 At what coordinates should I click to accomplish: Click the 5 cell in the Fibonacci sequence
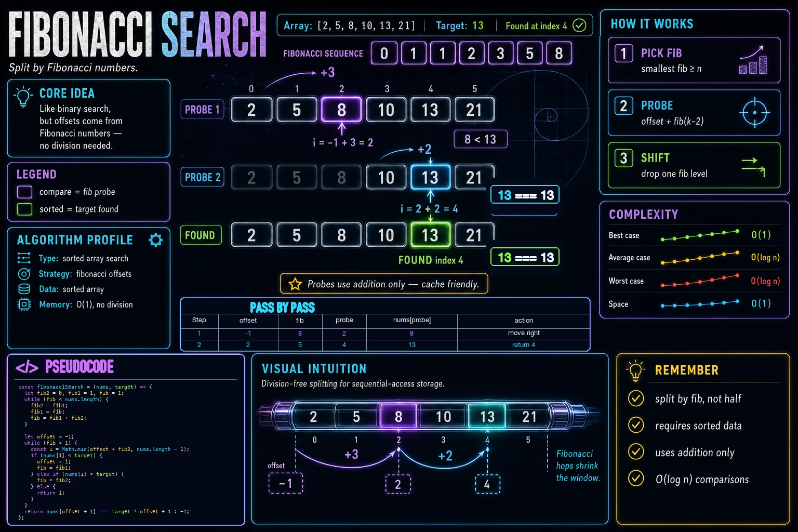coord(529,53)
